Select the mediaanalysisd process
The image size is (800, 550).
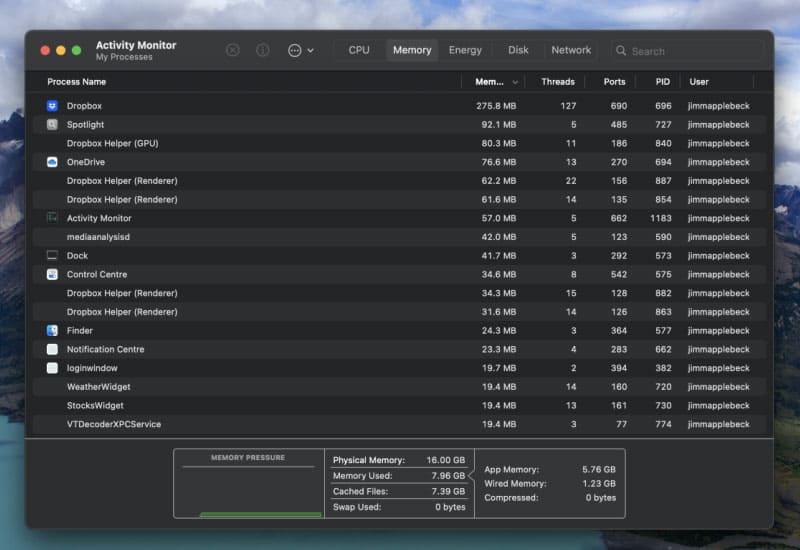(399, 237)
